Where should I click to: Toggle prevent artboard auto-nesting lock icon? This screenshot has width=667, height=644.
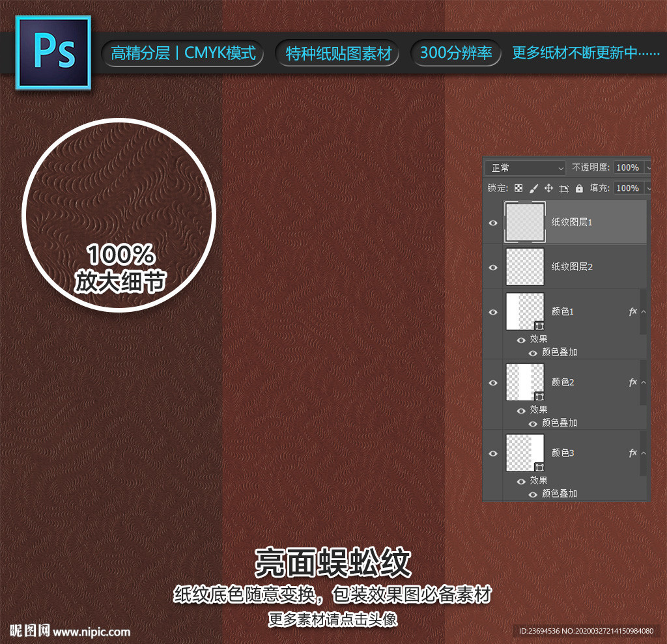pyautogui.click(x=564, y=188)
